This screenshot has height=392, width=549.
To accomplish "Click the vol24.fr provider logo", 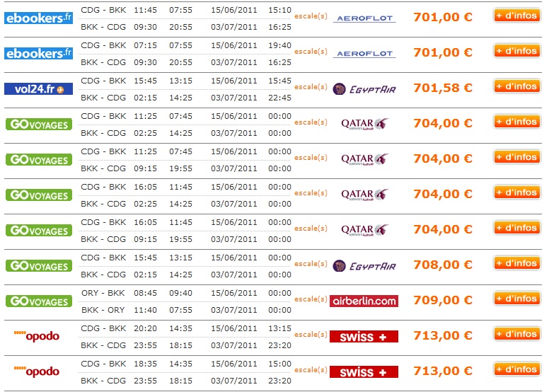I will (x=38, y=89).
